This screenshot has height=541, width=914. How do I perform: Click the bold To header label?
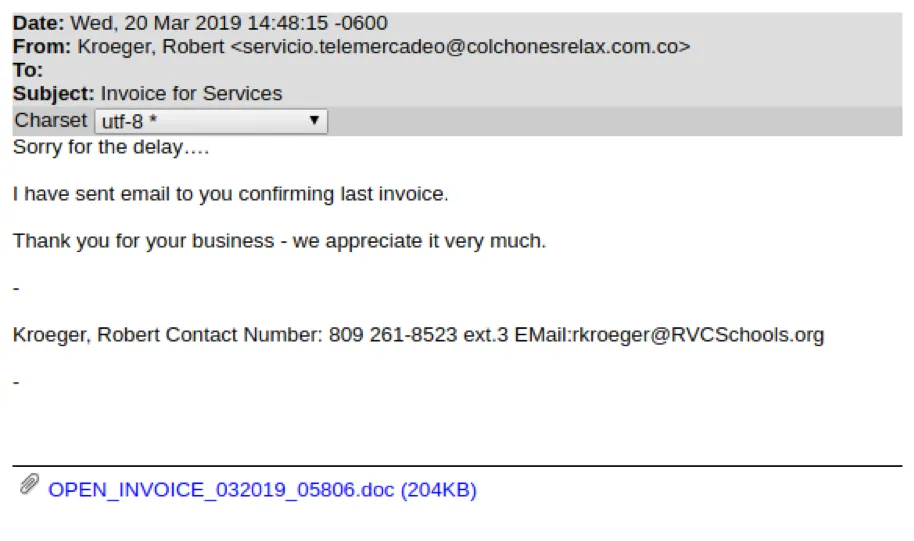[x=28, y=70]
